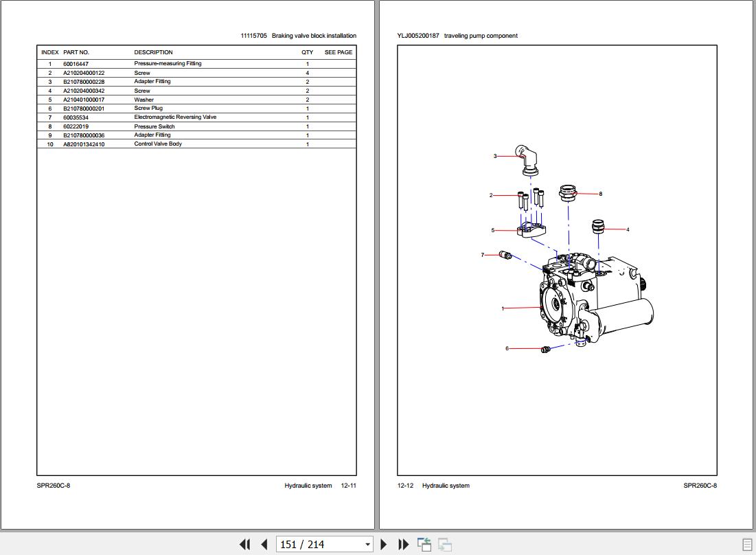Click callout number 6 in diagram

(x=507, y=348)
